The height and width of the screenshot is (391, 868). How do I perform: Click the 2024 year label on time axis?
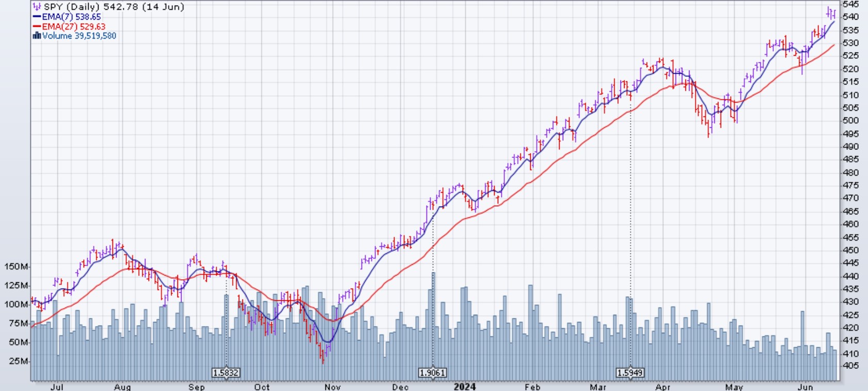[x=464, y=386]
